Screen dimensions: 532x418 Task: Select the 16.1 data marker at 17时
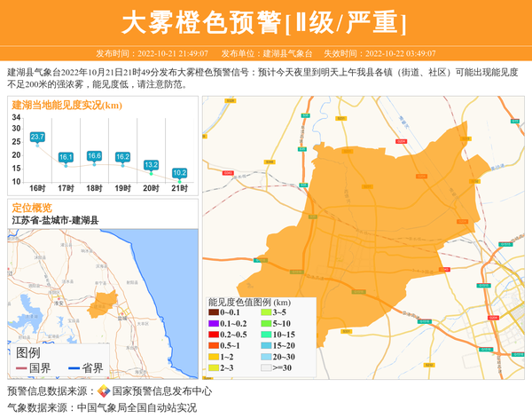coord(66,157)
